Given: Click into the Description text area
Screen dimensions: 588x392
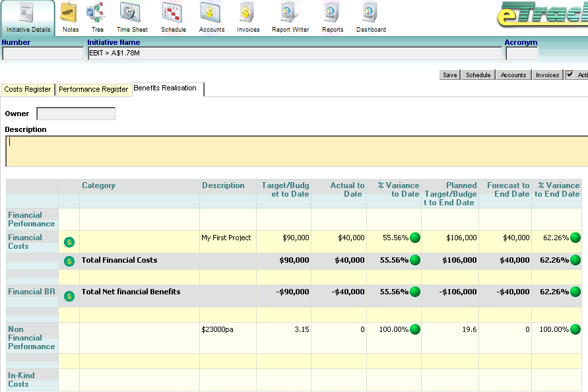Looking at the screenshot, I should click(x=297, y=151).
